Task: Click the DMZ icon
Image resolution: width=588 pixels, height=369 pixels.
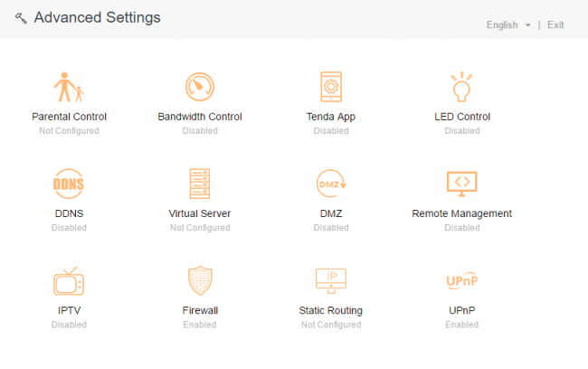Action: tap(330, 184)
